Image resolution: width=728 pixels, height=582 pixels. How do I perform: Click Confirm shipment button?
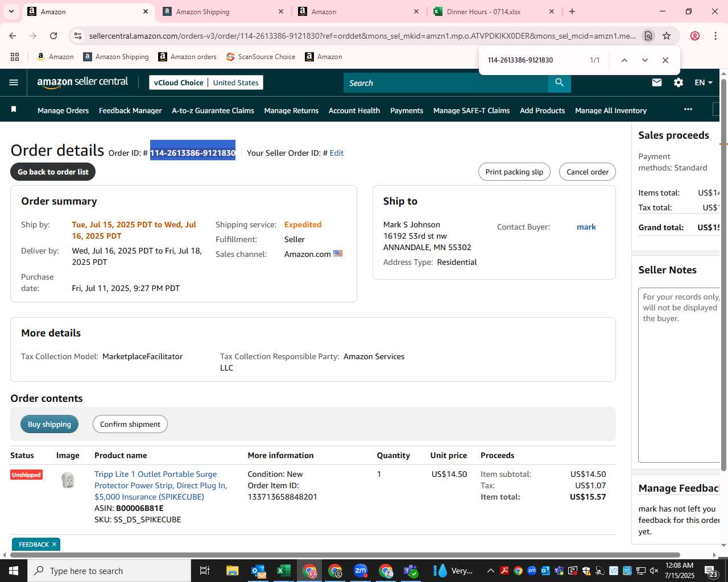130,424
